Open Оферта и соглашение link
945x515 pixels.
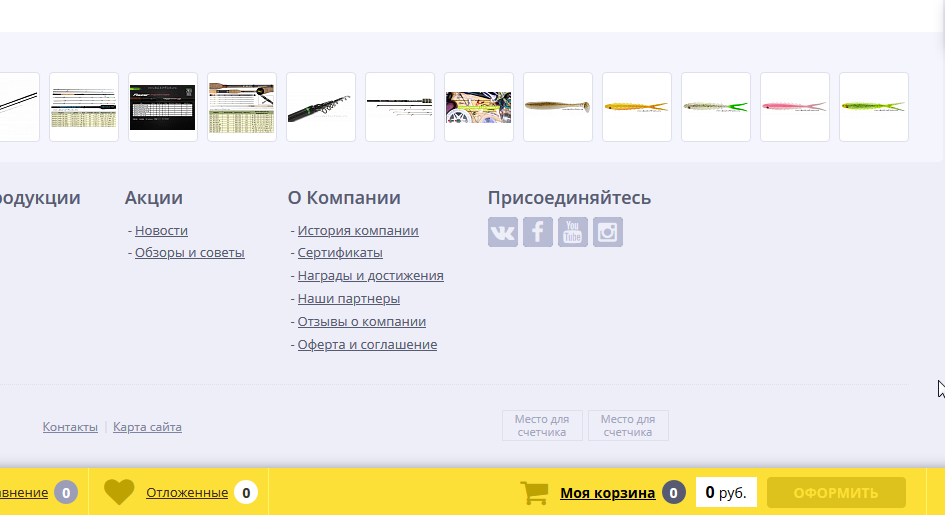[367, 345]
